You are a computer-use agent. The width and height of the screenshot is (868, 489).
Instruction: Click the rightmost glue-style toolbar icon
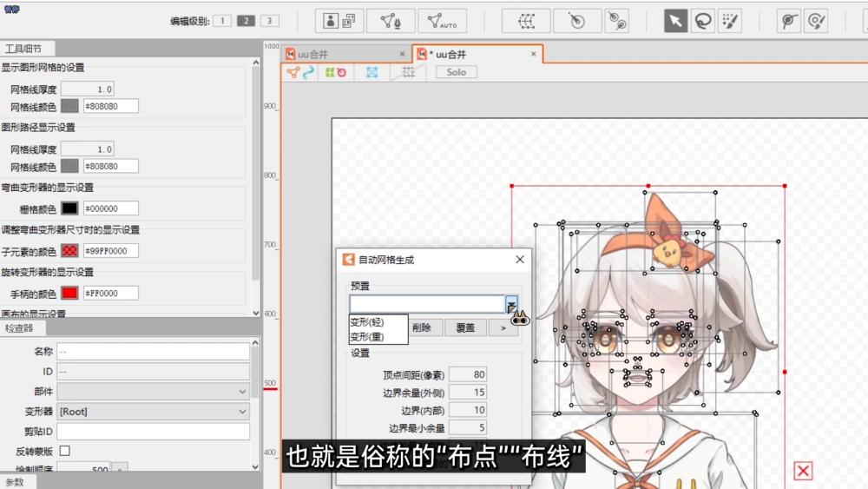pyautogui.click(x=817, y=21)
